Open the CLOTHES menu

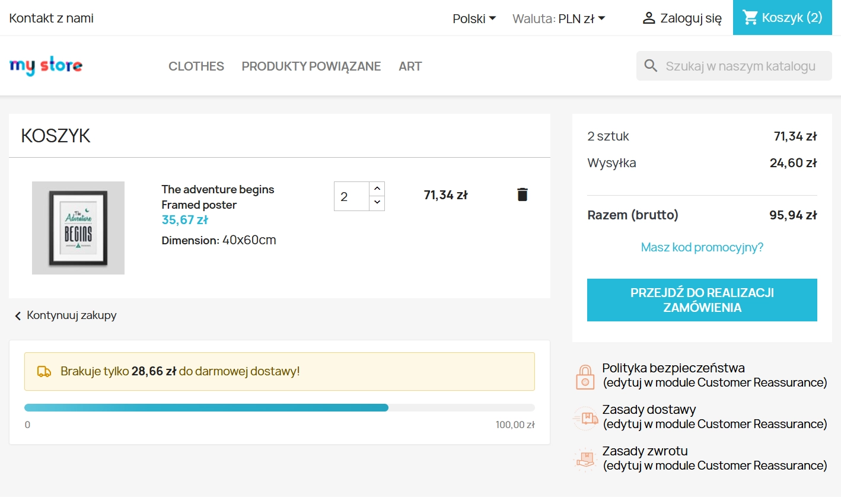[196, 66]
